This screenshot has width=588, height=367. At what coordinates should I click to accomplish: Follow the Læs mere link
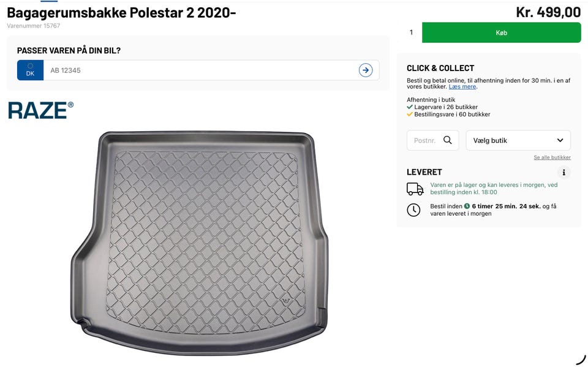(462, 87)
